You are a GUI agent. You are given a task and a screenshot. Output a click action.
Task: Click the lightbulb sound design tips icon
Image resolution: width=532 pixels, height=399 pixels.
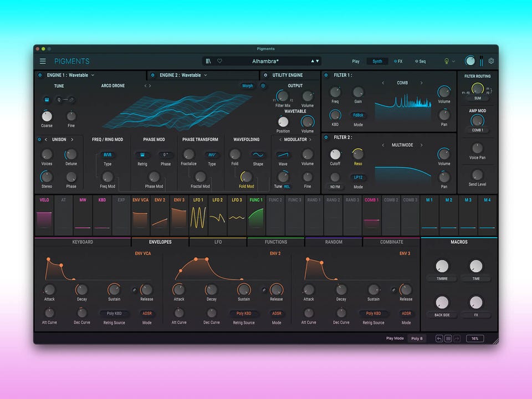[x=447, y=61]
